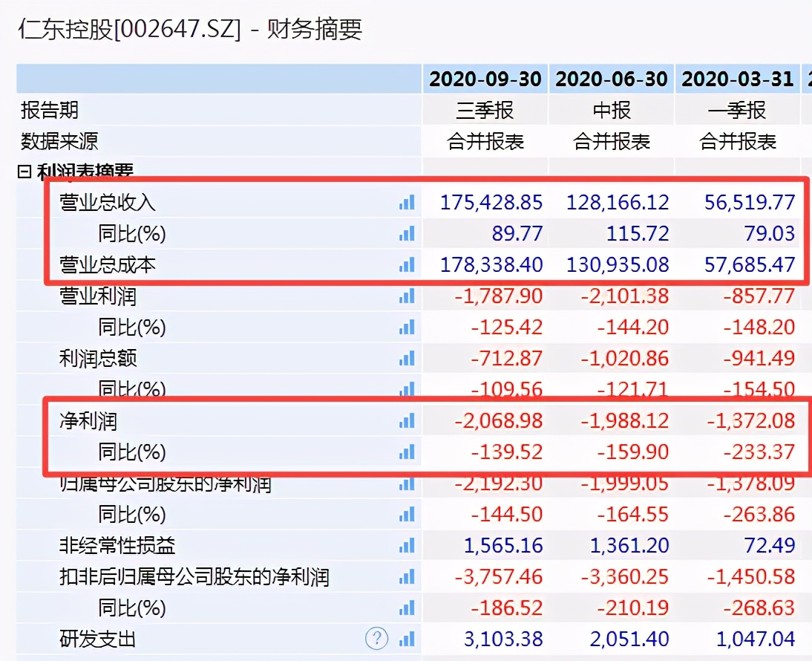Click the value -268.63
The image size is (812, 661).
pyautogui.click(x=759, y=608)
